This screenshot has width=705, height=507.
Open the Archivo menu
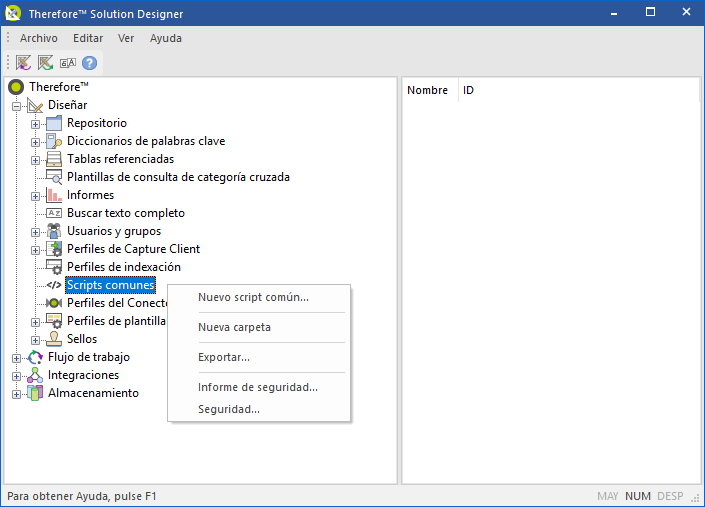pos(39,38)
